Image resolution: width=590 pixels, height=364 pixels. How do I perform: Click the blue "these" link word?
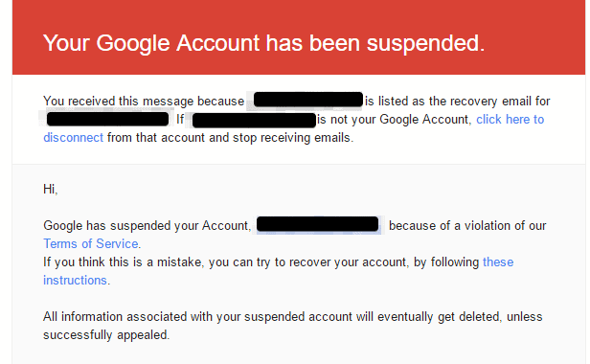pyautogui.click(x=498, y=262)
